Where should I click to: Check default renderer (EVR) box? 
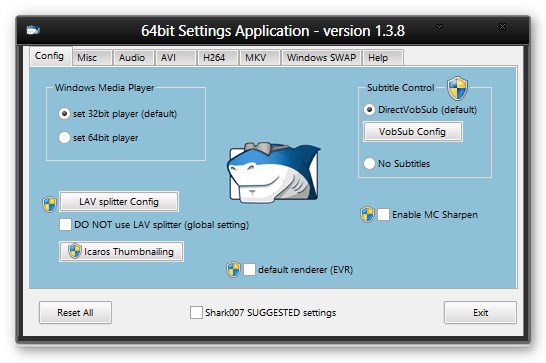[x=249, y=269]
